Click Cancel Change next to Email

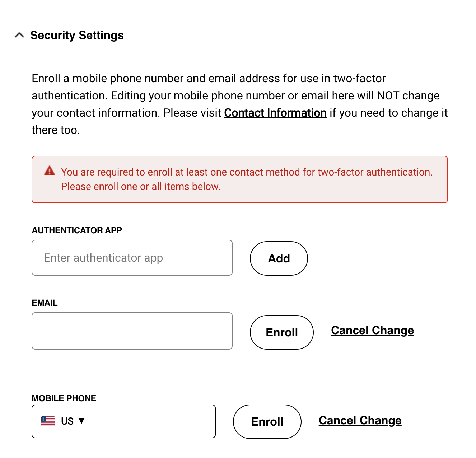372,330
